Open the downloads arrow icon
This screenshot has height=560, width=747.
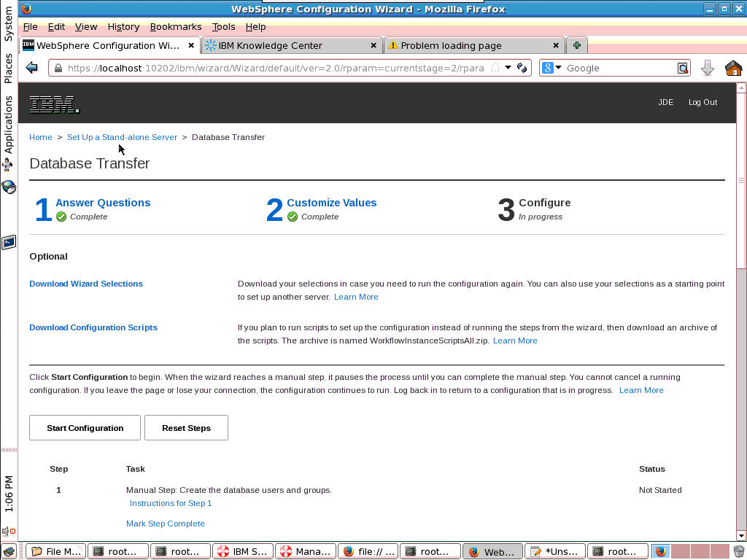pos(708,68)
